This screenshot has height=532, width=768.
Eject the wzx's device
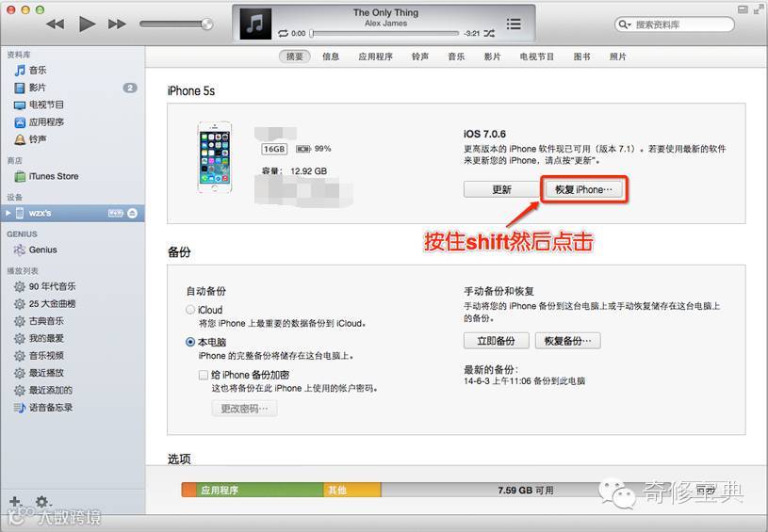pos(132,213)
